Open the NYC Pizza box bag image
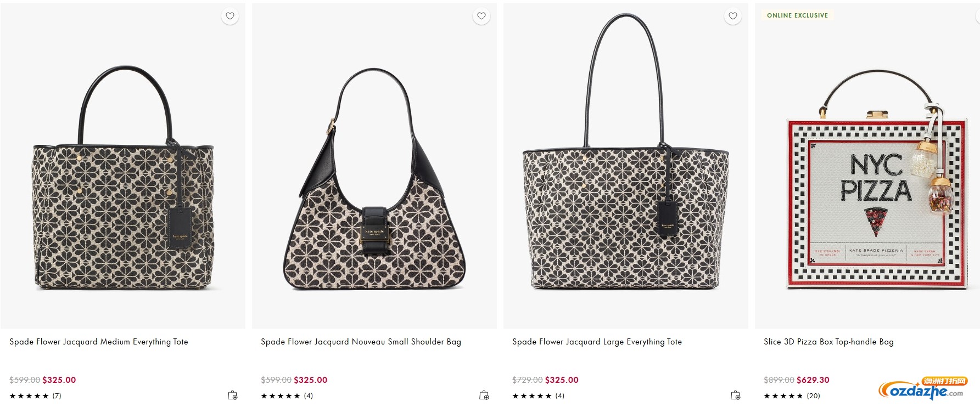Viewport: 980px width, 407px height. [x=876, y=186]
